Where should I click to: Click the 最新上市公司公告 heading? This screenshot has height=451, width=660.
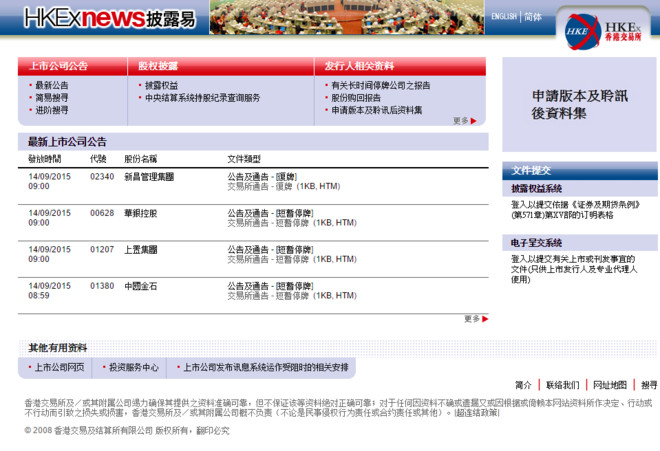[x=67, y=142]
